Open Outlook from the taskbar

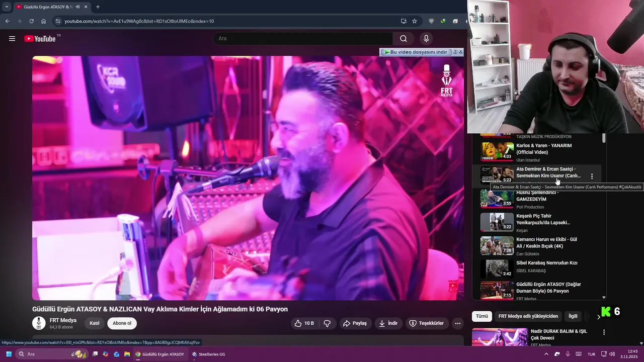click(116, 354)
